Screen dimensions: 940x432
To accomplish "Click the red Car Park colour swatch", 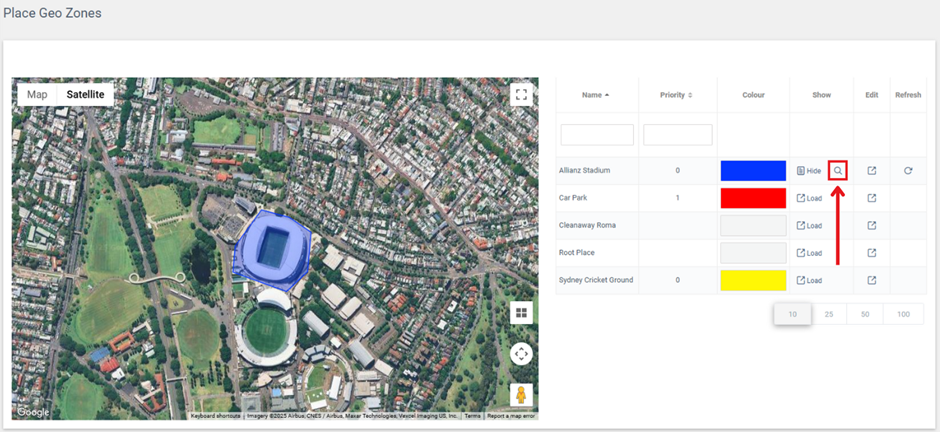I will point(753,198).
